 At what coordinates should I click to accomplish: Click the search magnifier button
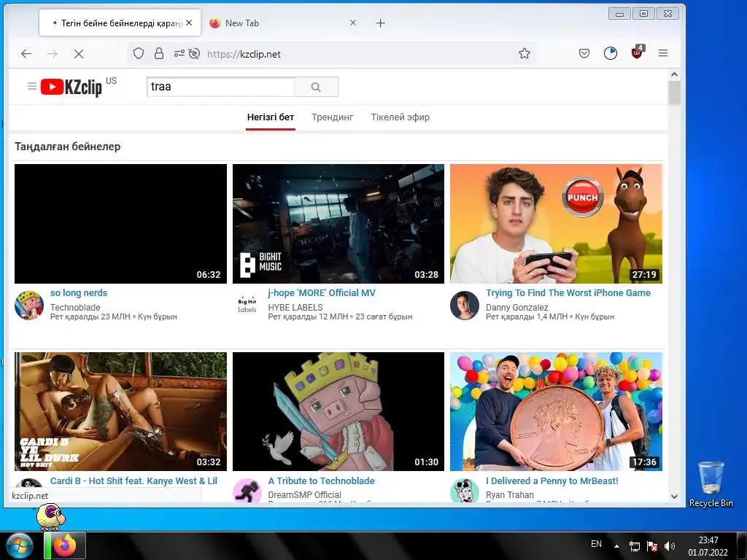coord(316,87)
